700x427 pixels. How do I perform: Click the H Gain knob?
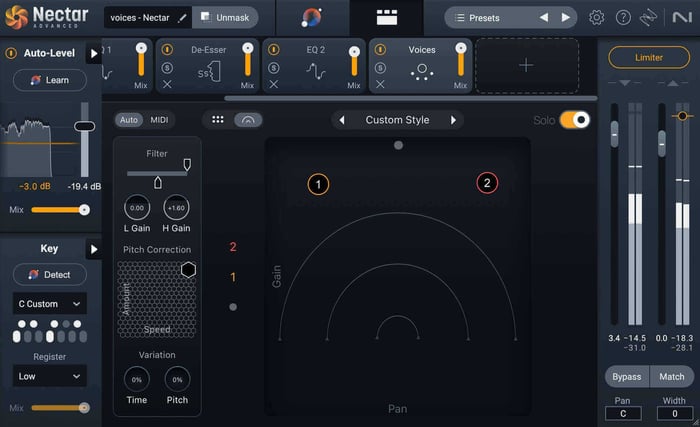176,208
